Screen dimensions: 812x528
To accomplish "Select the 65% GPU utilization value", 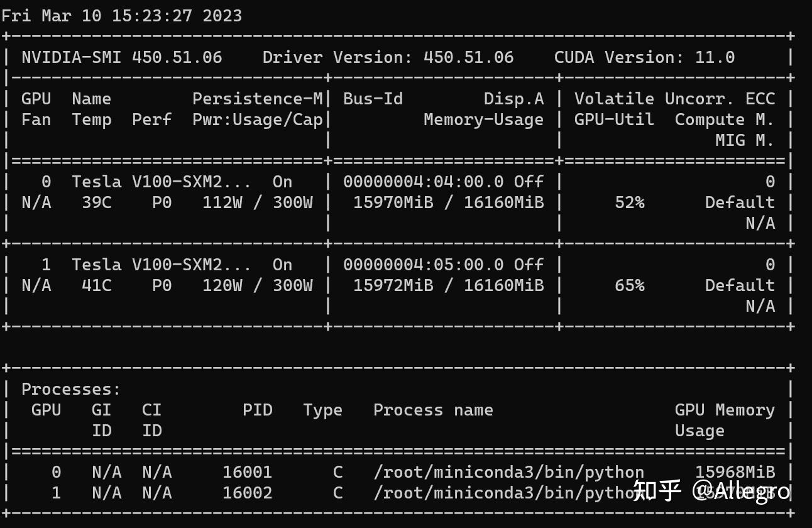I will click(x=629, y=285).
